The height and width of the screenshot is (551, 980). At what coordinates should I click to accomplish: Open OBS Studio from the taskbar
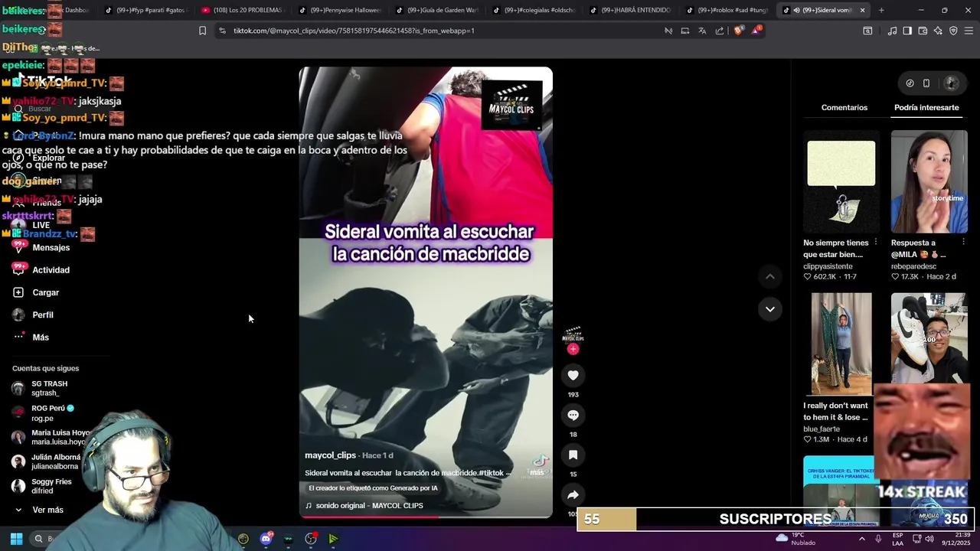311,539
